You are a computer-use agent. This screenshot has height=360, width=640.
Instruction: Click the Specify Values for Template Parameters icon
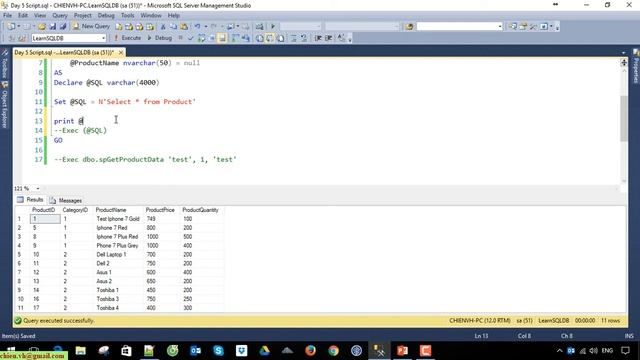(341, 38)
